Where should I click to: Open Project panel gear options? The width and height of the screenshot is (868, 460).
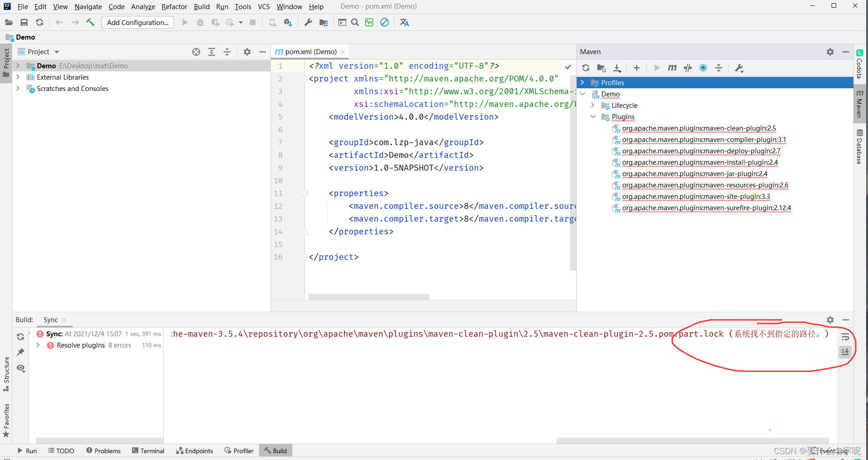coord(247,52)
